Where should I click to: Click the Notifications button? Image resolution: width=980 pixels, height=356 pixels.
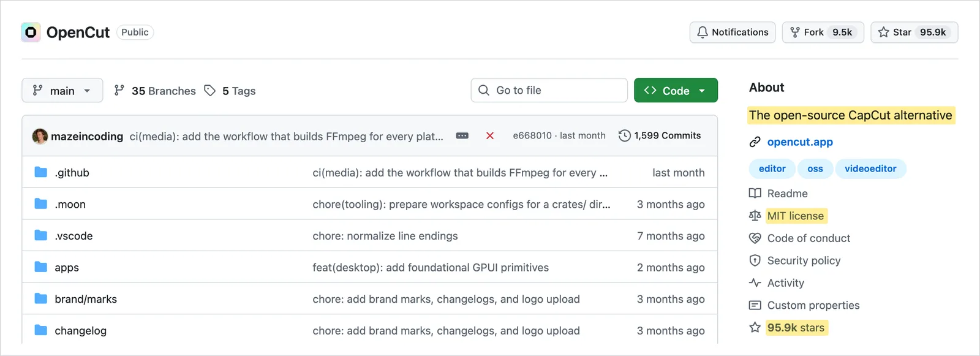pyautogui.click(x=733, y=32)
